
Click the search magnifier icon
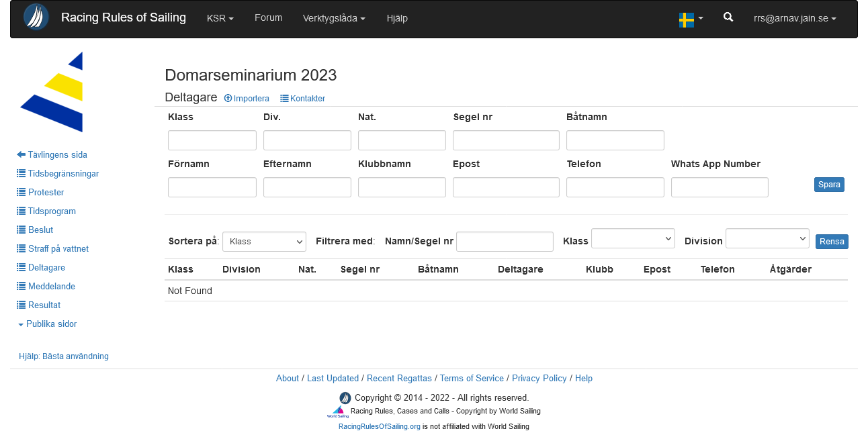coord(728,17)
